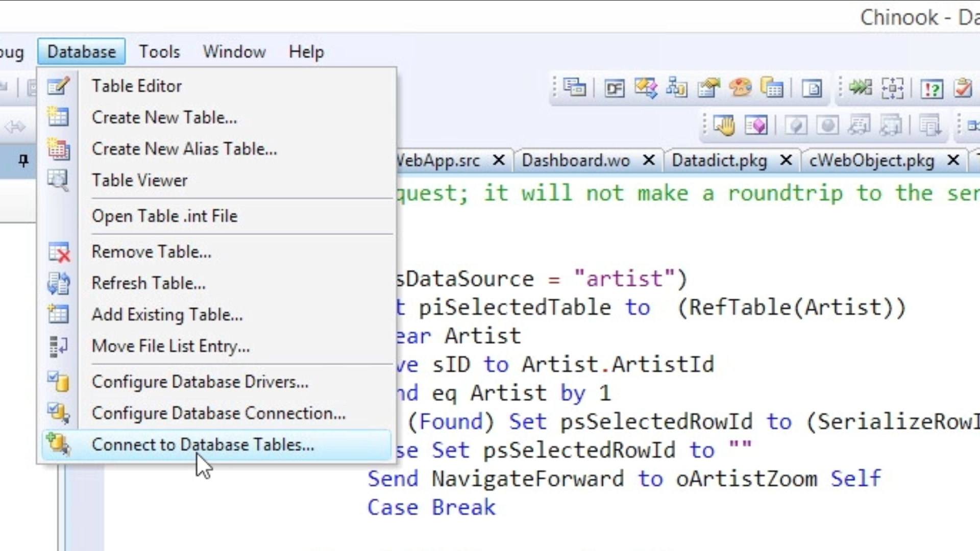Click the red exclamation question mark icon
Image resolution: width=980 pixels, height=551 pixels.
(x=932, y=89)
